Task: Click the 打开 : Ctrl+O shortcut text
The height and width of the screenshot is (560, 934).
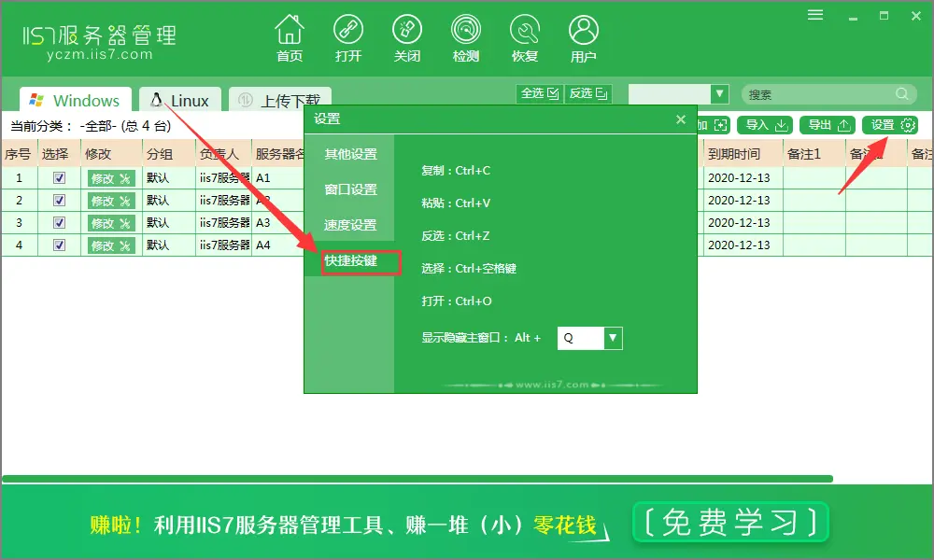Action: point(457,301)
